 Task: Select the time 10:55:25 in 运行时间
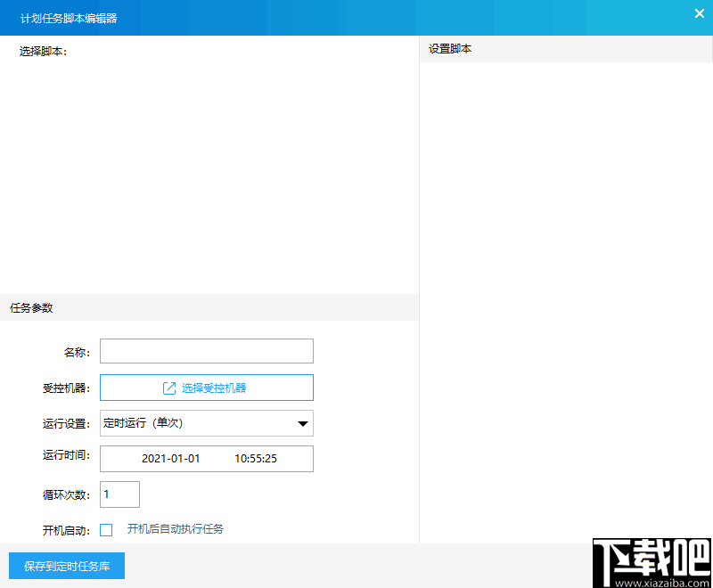point(258,458)
